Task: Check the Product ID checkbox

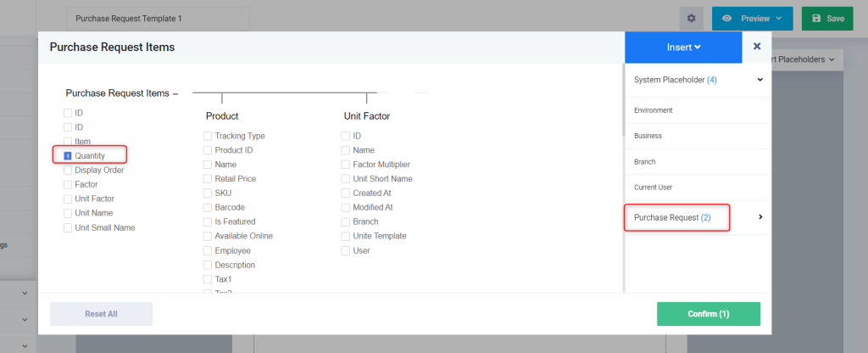Action: [208, 150]
